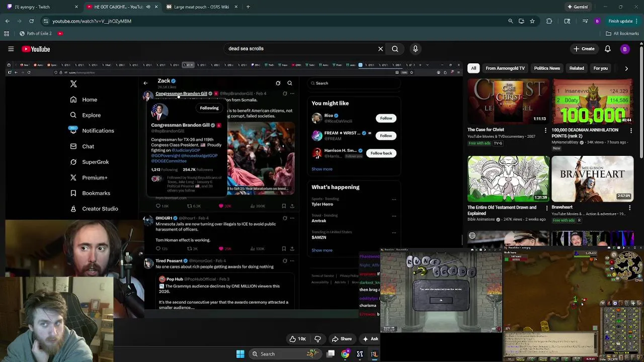This screenshot has height=362, width=644.
Task: Open The Entire Old Testament video title
Action: tap(502, 210)
